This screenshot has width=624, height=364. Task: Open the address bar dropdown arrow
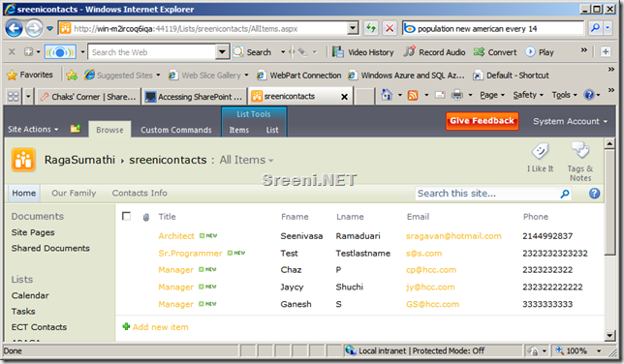353,28
